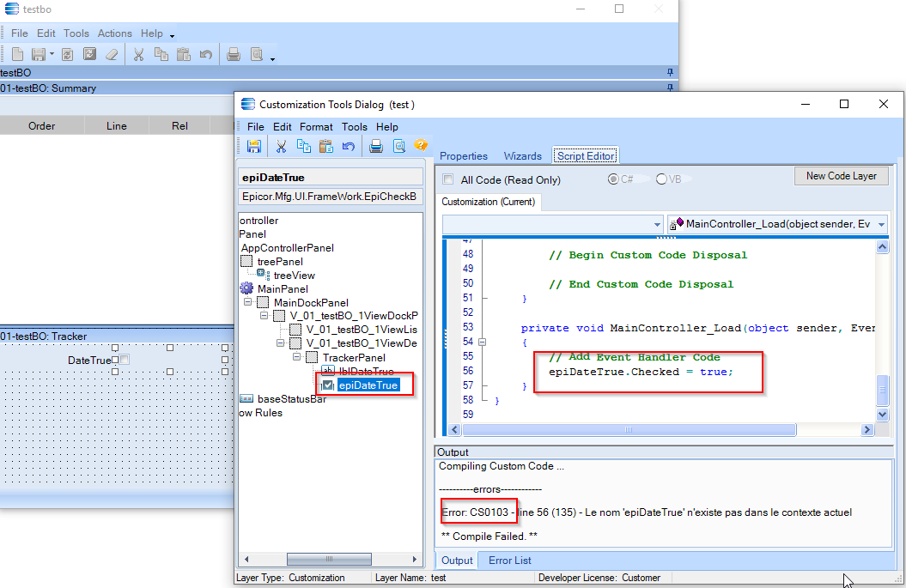This screenshot has width=906, height=588.
Task: Select the Customization (Current) code tab
Action: 489,202
